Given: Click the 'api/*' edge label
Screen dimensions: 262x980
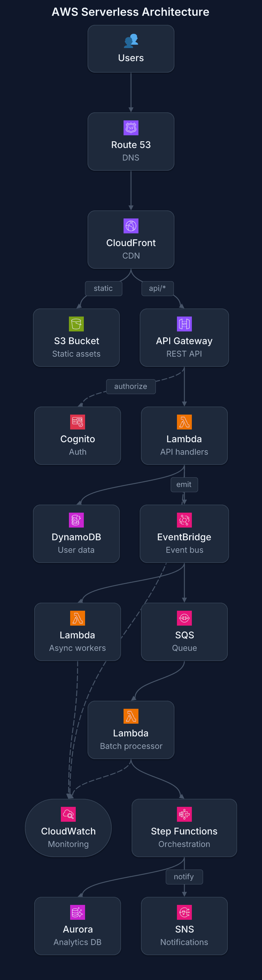Looking at the screenshot, I should (158, 288).
